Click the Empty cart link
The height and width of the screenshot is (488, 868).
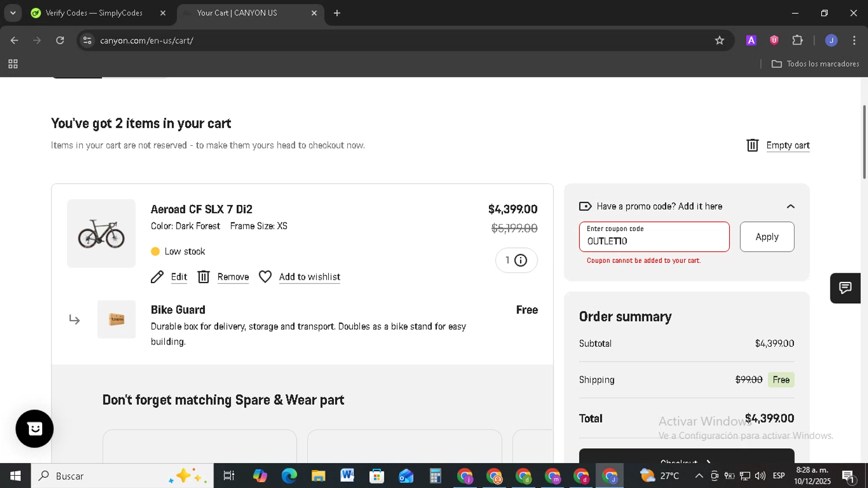point(788,145)
